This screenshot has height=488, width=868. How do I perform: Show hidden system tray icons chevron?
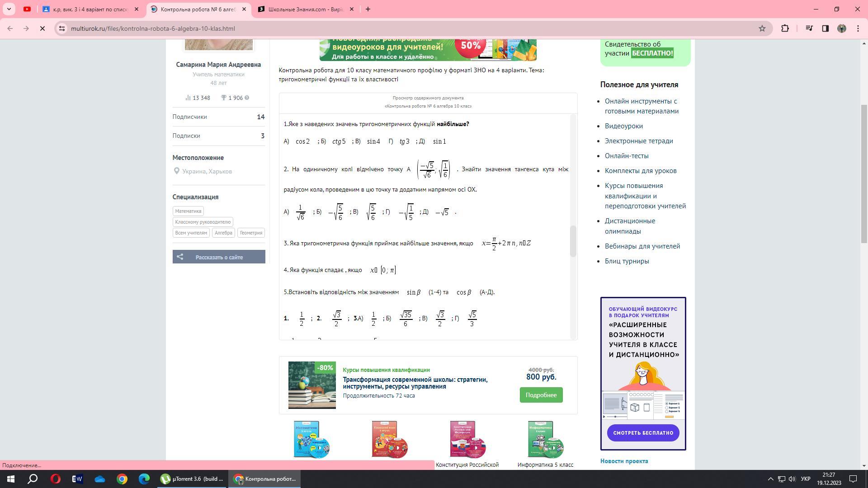(770, 479)
